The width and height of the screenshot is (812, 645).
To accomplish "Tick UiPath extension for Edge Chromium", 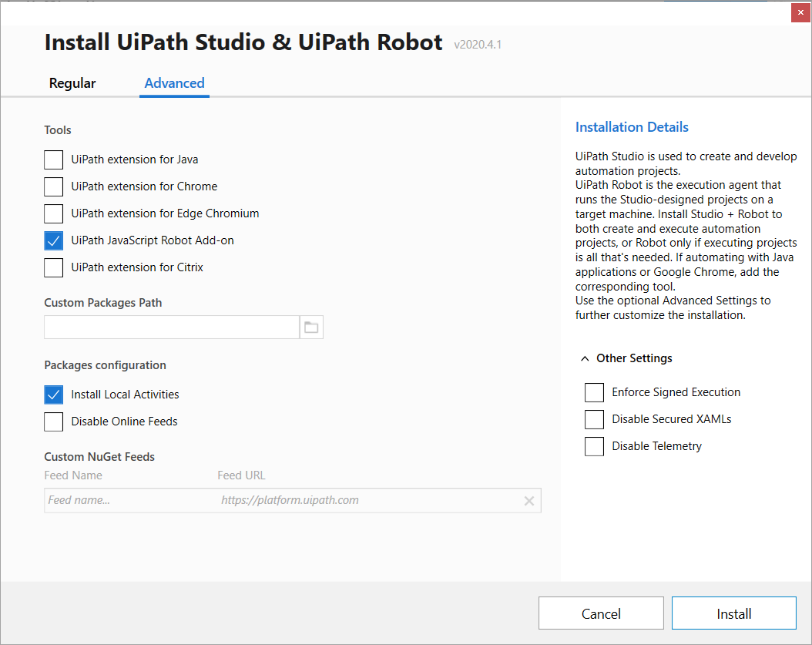I will tap(54, 213).
